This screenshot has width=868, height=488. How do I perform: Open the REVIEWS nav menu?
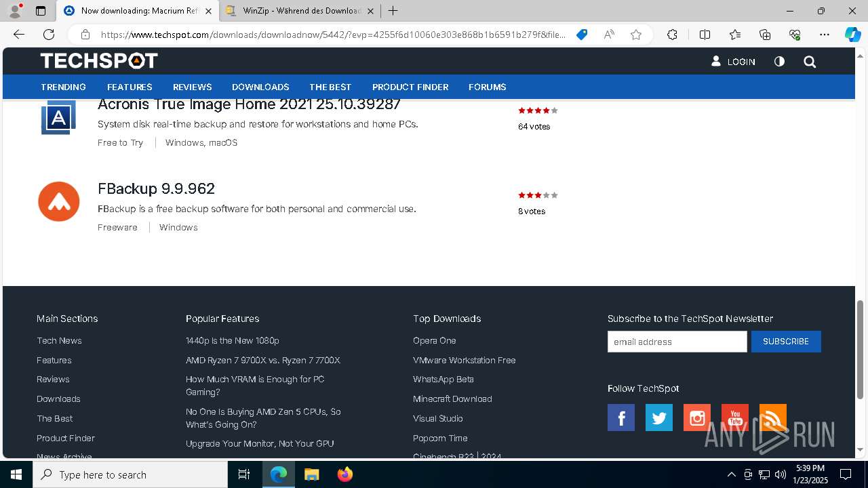193,87
